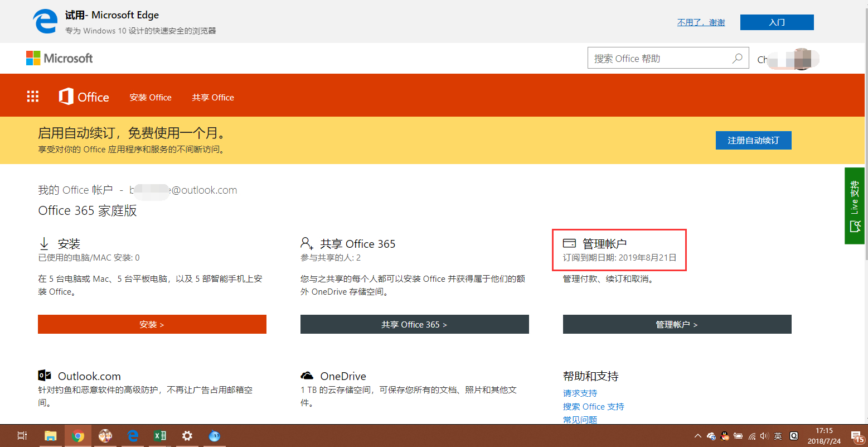The width and height of the screenshot is (868, 447).
Task: Open the 共享 Office menu item
Action: click(x=213, y=97)
